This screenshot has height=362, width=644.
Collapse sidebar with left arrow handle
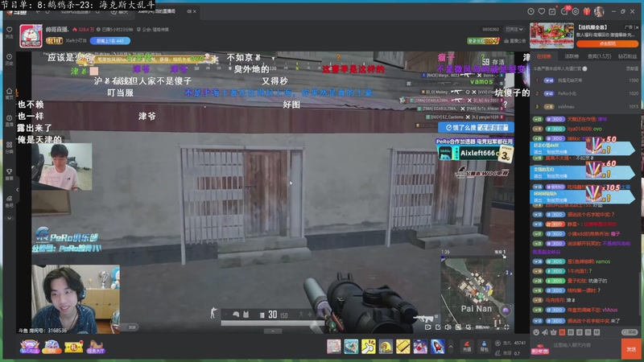coord(17,190)
